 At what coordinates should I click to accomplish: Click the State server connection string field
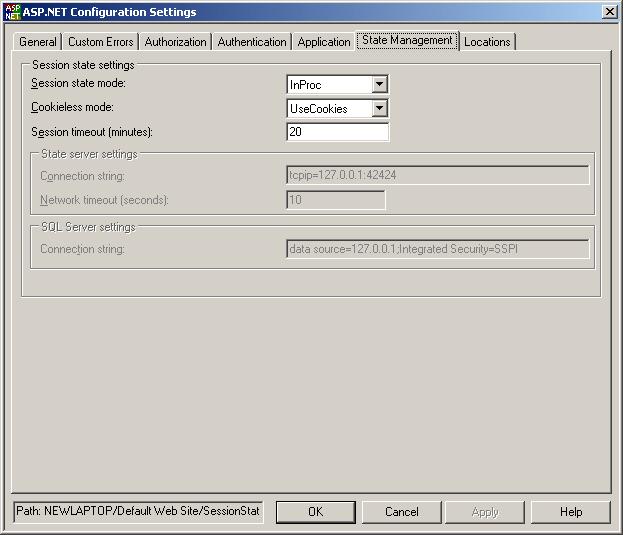(x=437, y=175)
